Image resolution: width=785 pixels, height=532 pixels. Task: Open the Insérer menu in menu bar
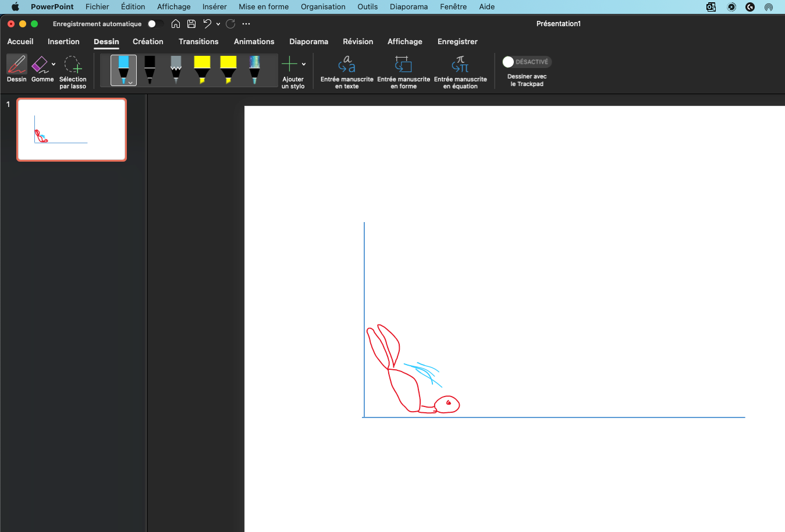[x=214, y=7]
